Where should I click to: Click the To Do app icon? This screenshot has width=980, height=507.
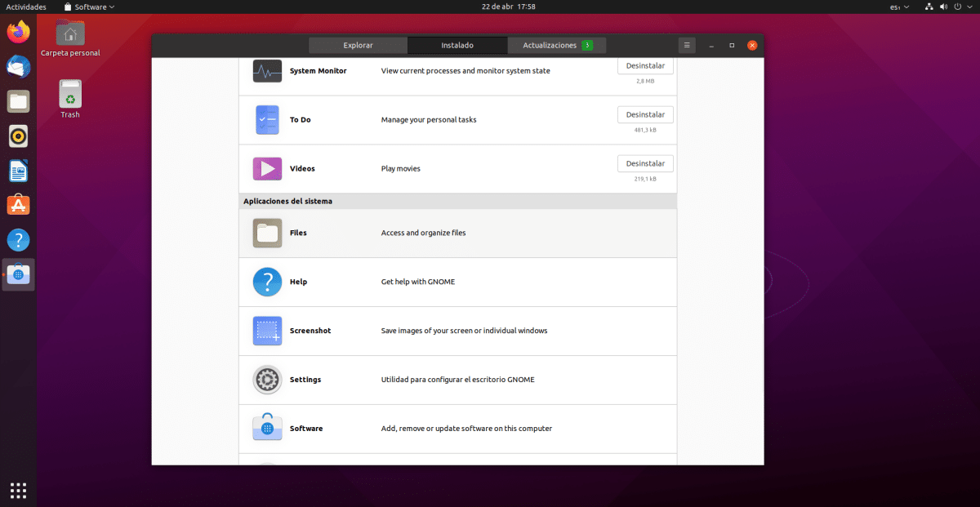[267, 120]
